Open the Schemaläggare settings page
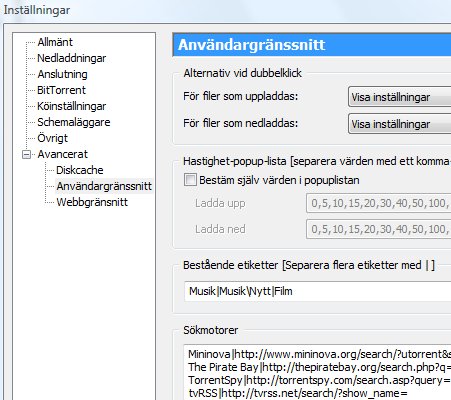 coord(74,122)
